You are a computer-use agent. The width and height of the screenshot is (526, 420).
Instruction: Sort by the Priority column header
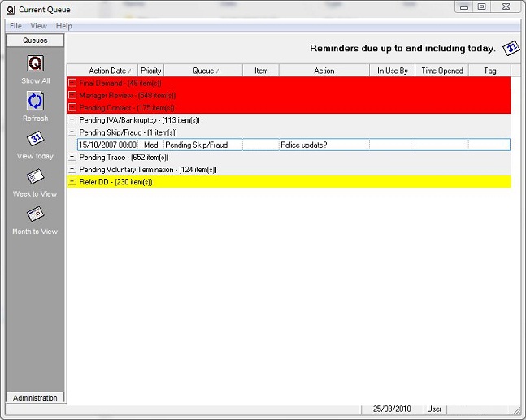coord(150,71)
